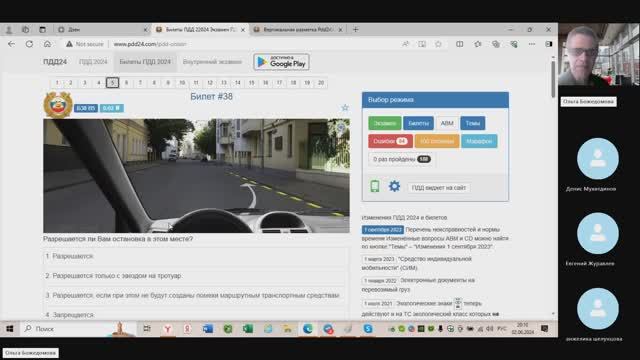
Task: Add page to favorites star in address bar
Action: pyautogui.click(x=438, y=44)
